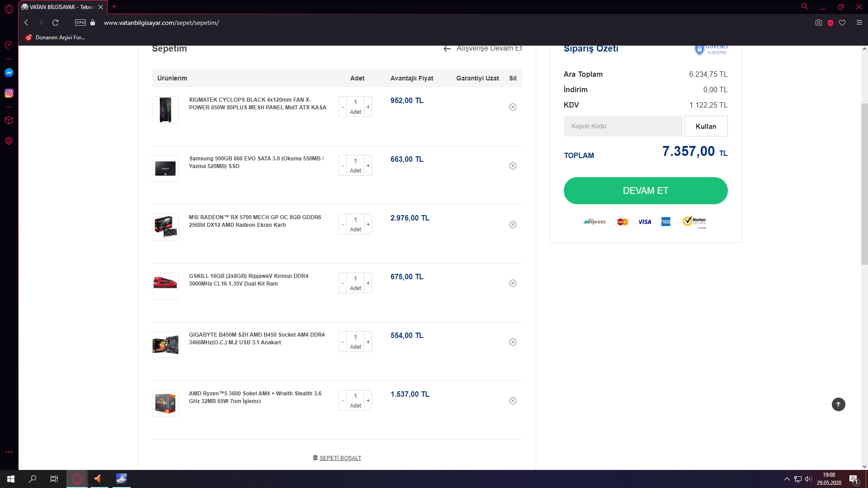868x488 pixels.
Task: Open Windows Task View button
Action: (54, 479)
